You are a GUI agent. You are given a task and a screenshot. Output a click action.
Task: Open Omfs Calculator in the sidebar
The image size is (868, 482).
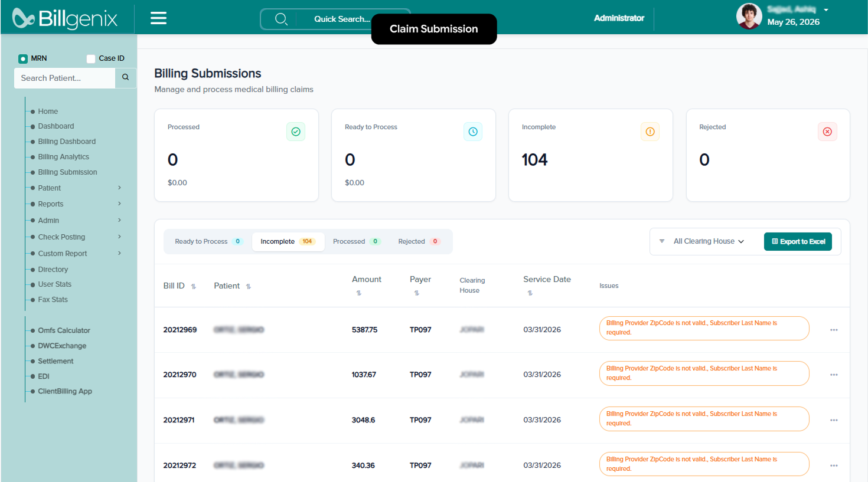click(64, 330)
